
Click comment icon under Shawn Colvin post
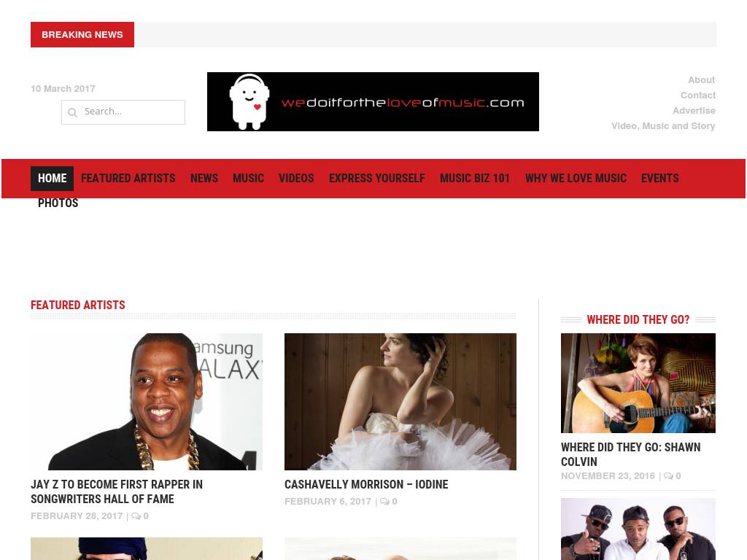(x=668, y=476)
